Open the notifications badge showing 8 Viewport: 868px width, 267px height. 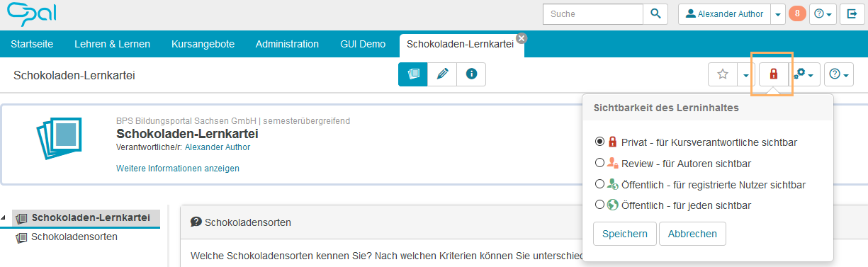(797, 13)
